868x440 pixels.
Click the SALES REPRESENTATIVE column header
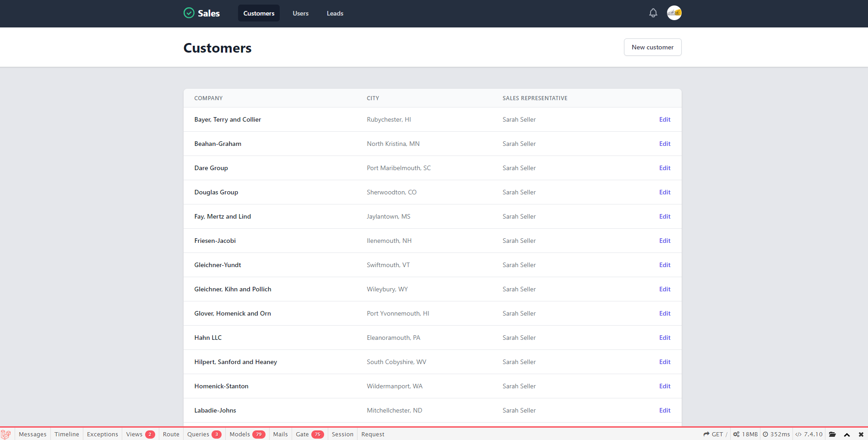535,98
